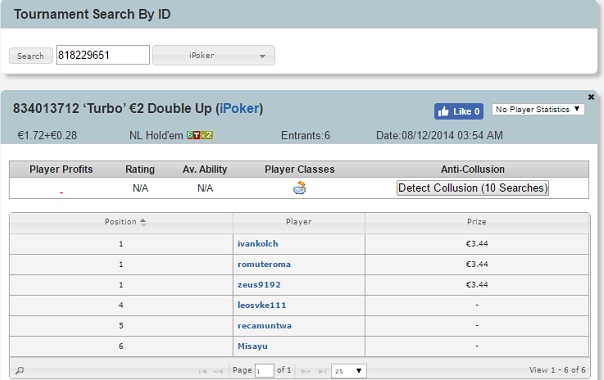Sort by the Player column header

pyautogui.click(x=299, y=222)
